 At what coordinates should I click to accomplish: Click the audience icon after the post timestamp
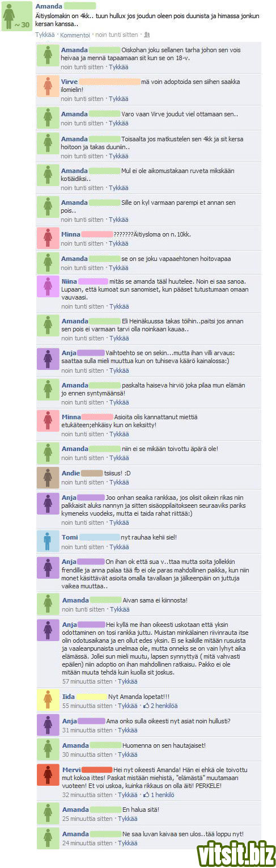pyautogui.click(x=147, y=35)
